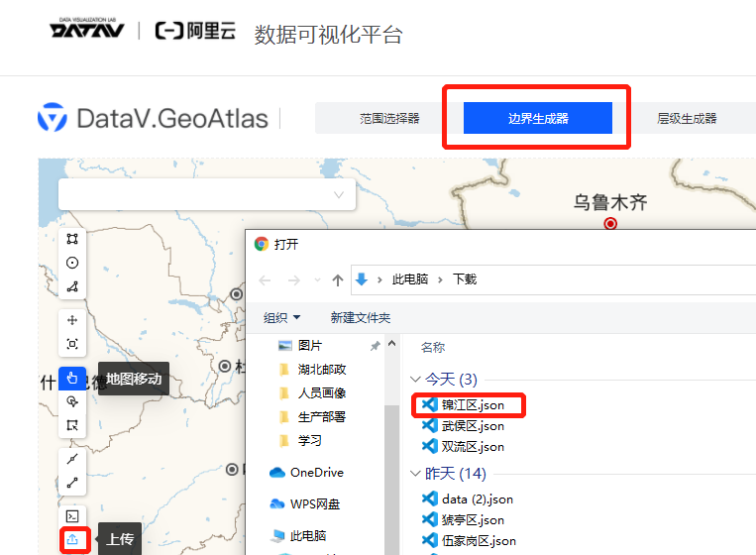The height and width of the screenshot is (555, 756).
Task: Open the region search dropdown on map
Action: [x=207, y=194]
